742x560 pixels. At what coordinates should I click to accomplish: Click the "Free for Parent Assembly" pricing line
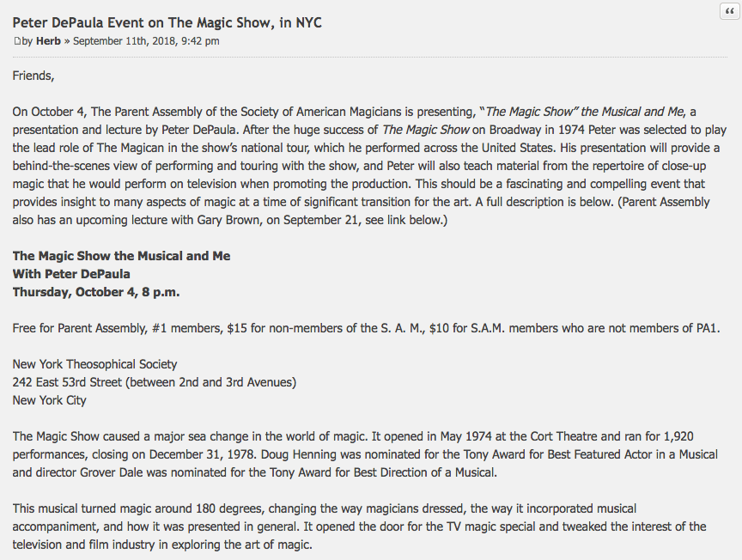click(x=365, y=328)
